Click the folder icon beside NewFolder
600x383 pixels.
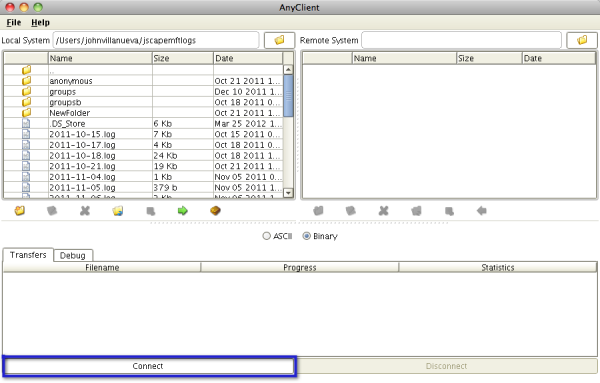[x=26, y=113]
